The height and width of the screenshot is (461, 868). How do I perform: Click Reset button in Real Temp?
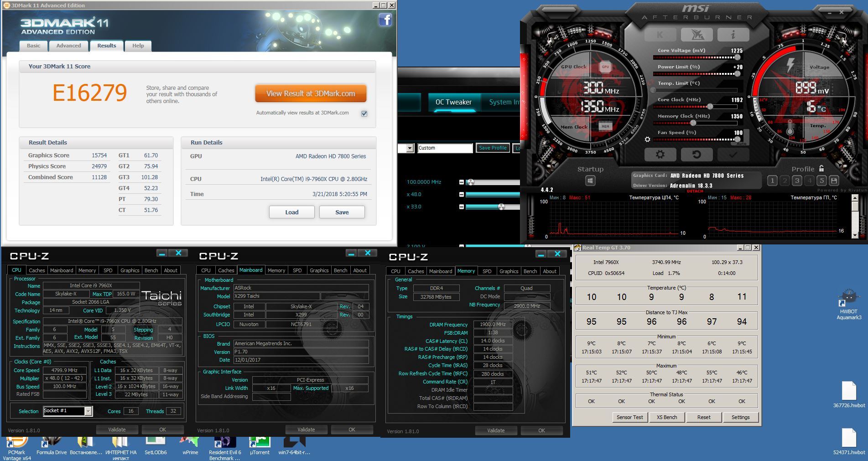704,417
